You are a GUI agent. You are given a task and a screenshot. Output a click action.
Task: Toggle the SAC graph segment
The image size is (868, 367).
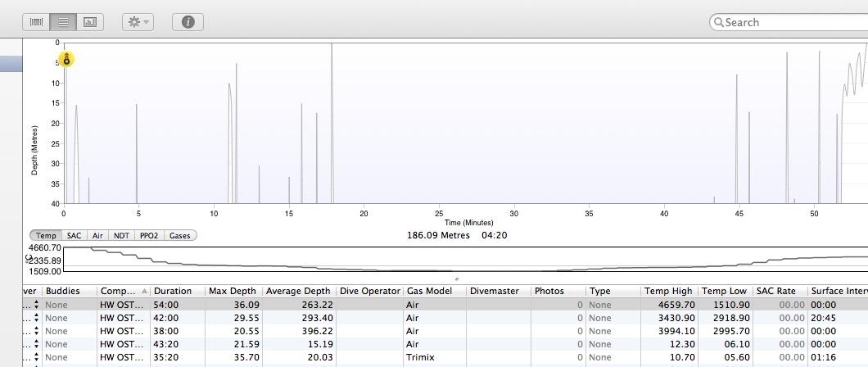click(x=74, y=235)
